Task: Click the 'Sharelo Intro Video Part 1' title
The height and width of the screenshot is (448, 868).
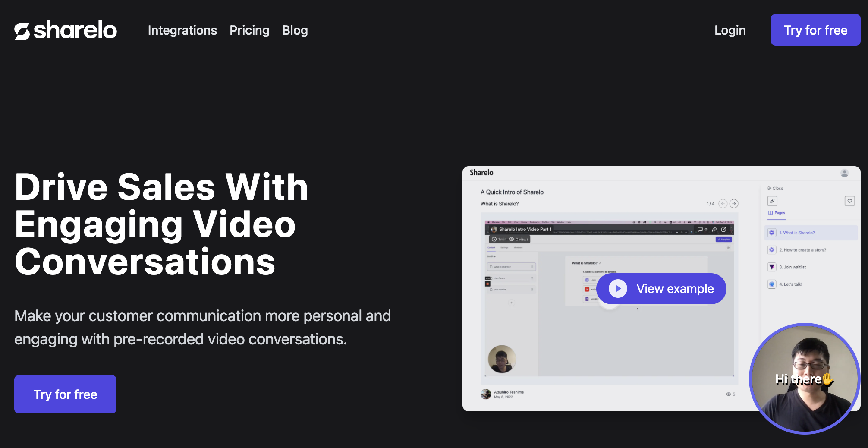Action: 525,229
